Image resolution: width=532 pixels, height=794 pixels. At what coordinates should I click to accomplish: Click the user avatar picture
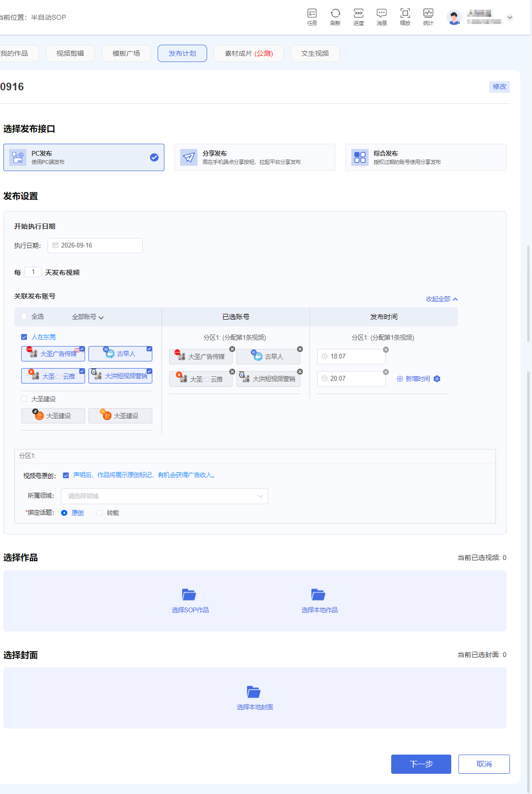[x=454, y=17]
